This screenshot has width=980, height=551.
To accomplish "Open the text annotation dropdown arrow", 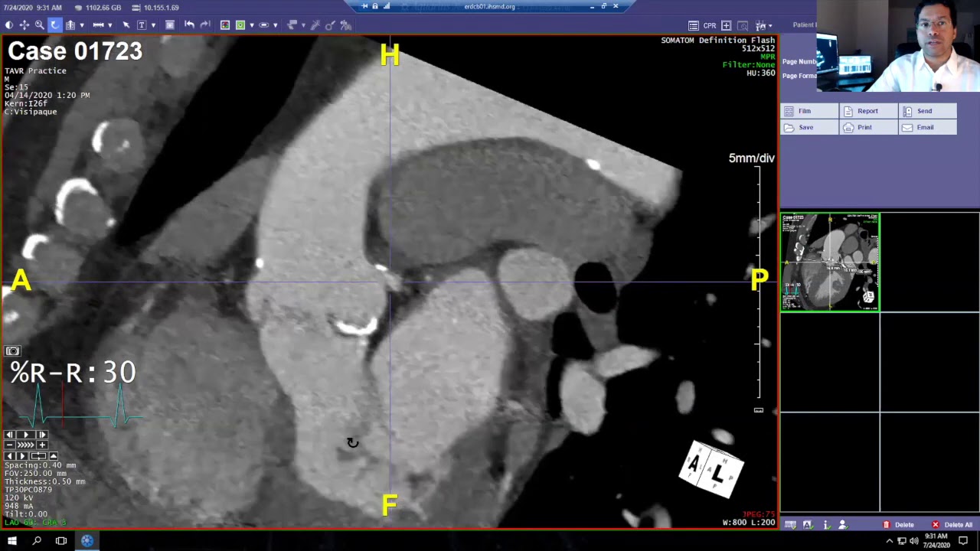I will pyautogui.click(x=153, y=25).
